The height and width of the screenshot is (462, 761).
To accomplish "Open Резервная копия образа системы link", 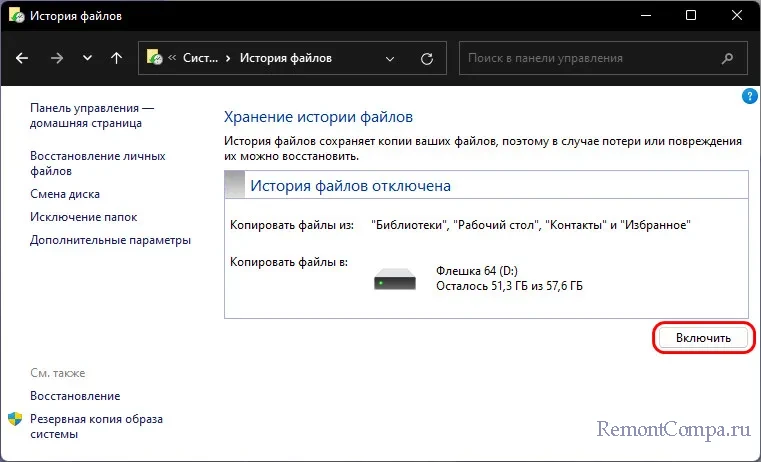I will pos(96,427).
